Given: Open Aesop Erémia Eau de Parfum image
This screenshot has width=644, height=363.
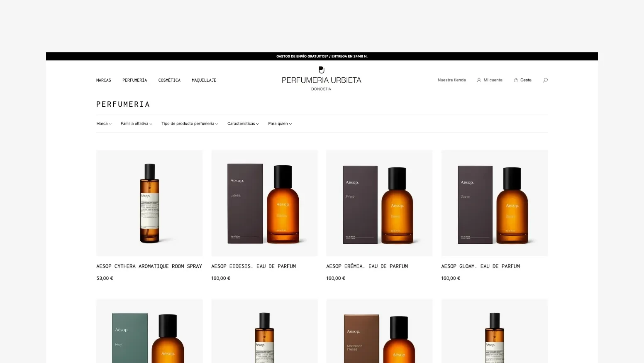Looking at the screenshot, I should pyautogui.click(x=379, y=203).
